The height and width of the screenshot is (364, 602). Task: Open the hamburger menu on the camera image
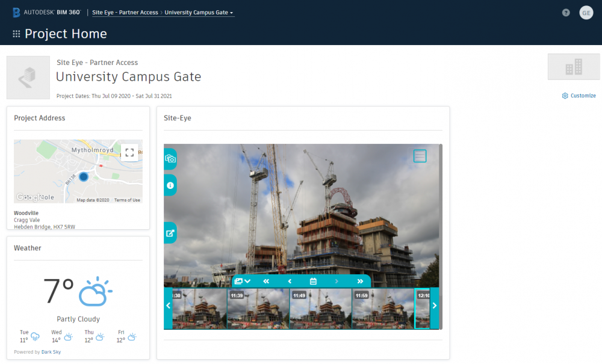coord(420,156)
